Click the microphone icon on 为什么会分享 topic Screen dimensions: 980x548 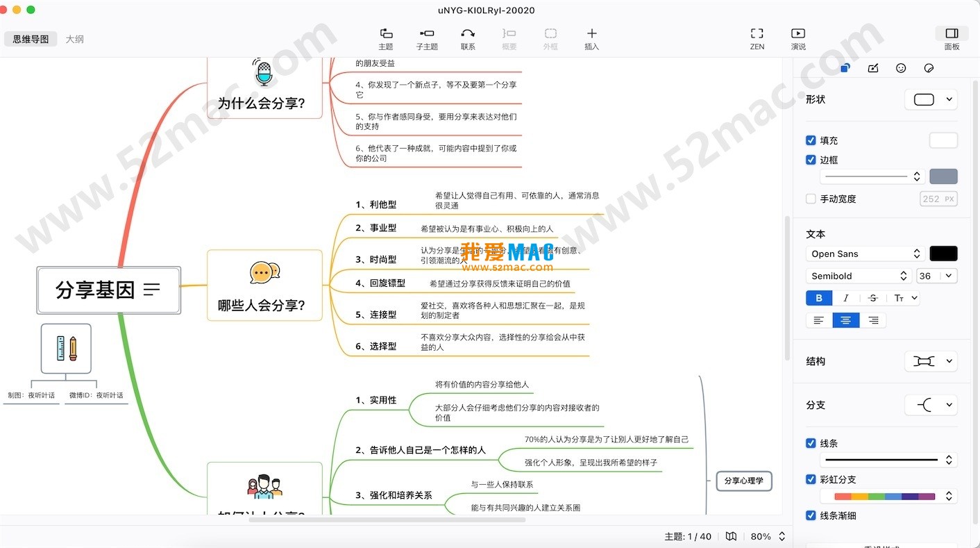(263, 72)
